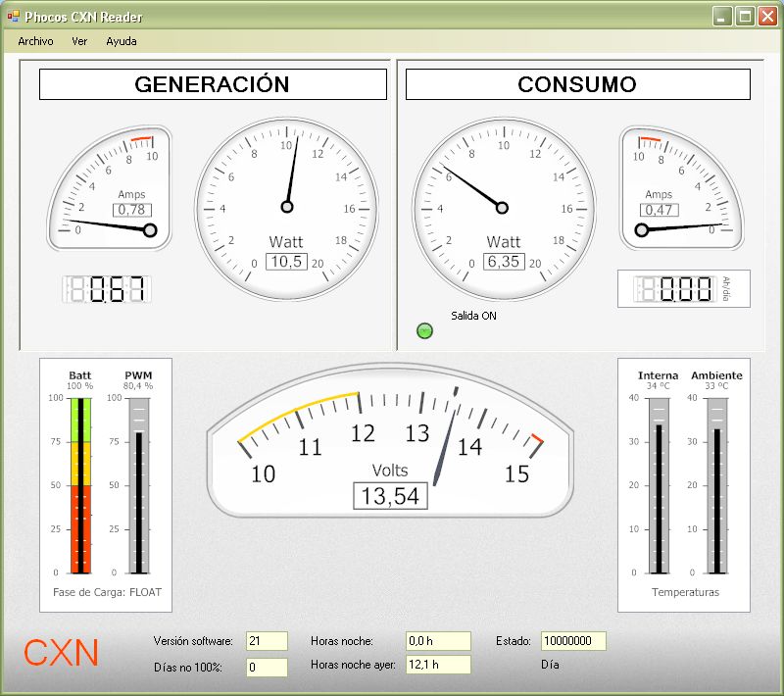Screen dimensions: 784x696
Task: Click the Fase de Carga: FLOAT label
Action: pyautogui.click(x=107, y=592)
